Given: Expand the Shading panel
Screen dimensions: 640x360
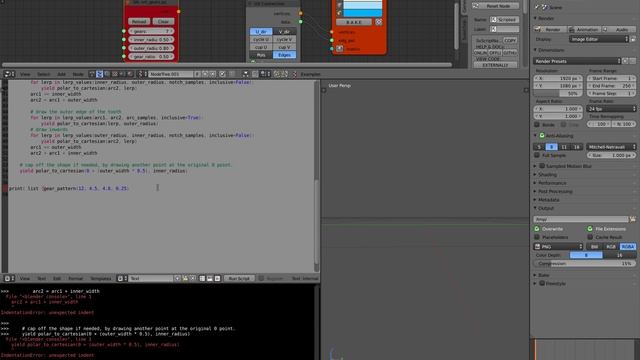Looking at the screenshot, I should (x=547, y=175).
